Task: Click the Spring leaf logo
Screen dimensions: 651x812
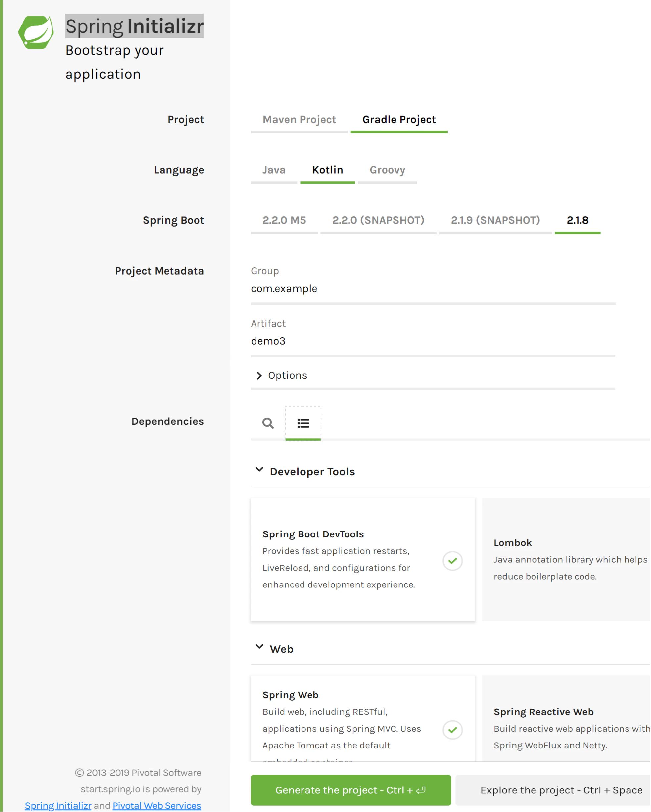Action: tap(36, 32)
